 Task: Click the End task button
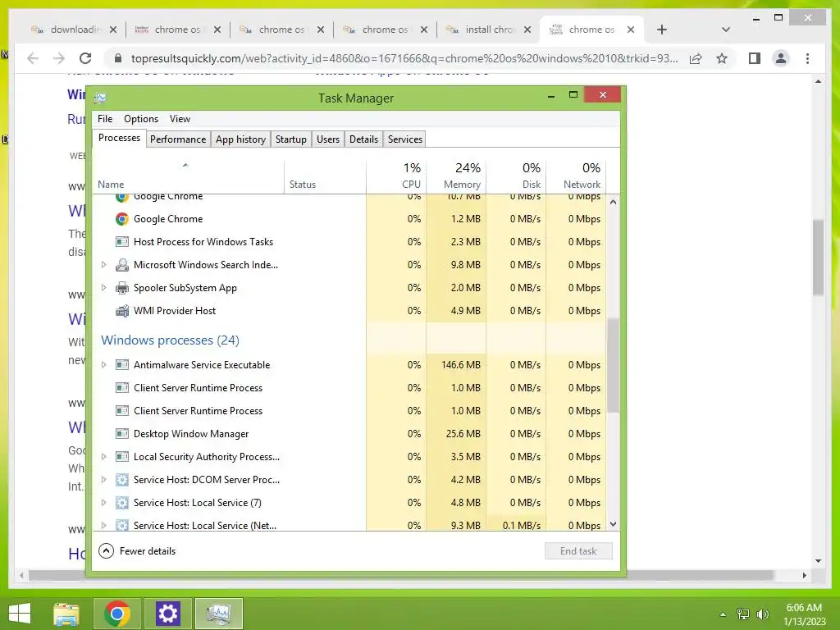(578, 550)
